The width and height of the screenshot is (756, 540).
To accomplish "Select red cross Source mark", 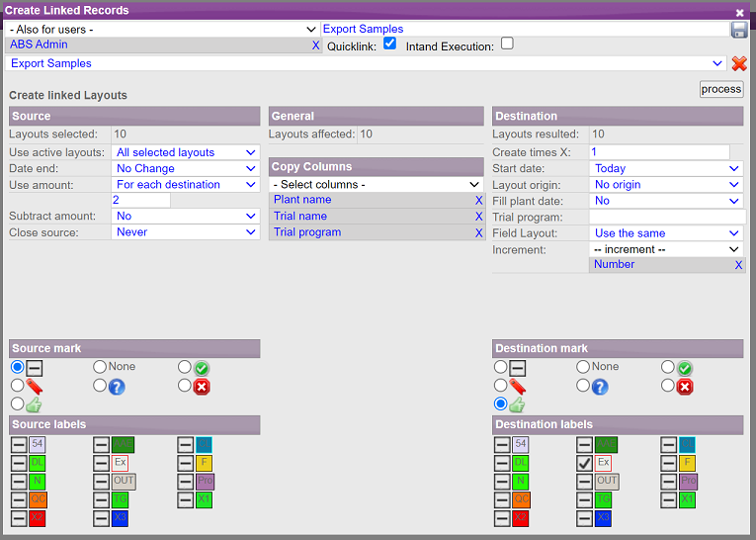I will click(x=185, y=385).
